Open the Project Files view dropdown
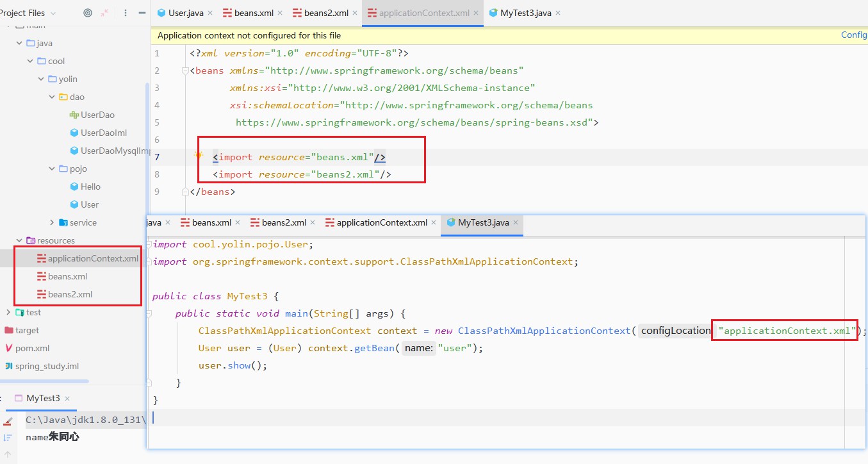Screen dimensions: 868x464 coord(53,13)
